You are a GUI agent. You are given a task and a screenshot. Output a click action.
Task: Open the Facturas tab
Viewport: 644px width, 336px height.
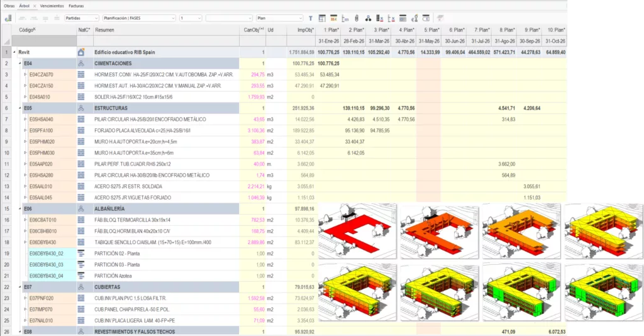76,6
